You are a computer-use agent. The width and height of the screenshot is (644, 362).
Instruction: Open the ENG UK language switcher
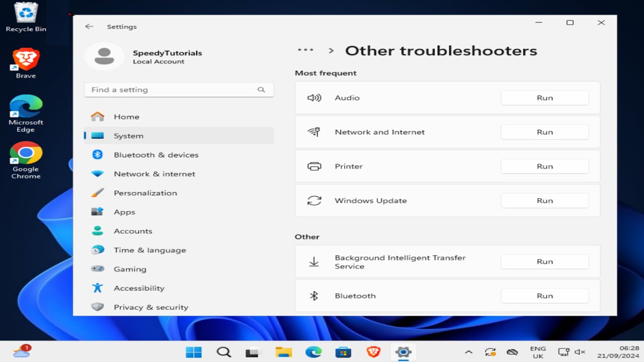[x=538, y=352]
